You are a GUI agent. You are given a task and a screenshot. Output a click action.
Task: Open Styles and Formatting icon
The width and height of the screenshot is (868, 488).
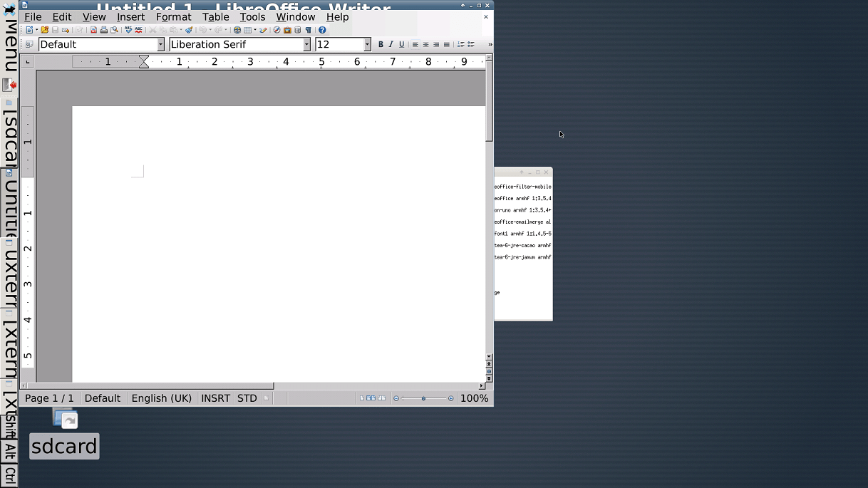pyautogui.click(x=29, y=44)
